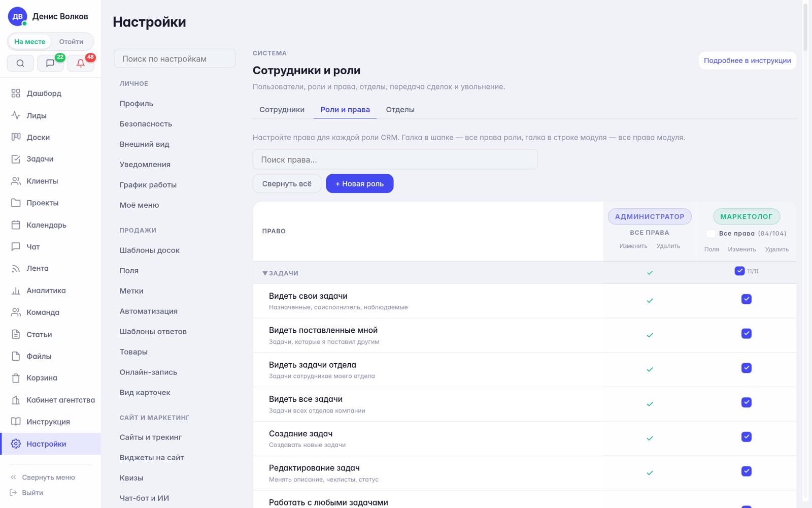Set status to На месте
Image resolution: width=812 pixels, height=508 pixels.
point(30,42)
